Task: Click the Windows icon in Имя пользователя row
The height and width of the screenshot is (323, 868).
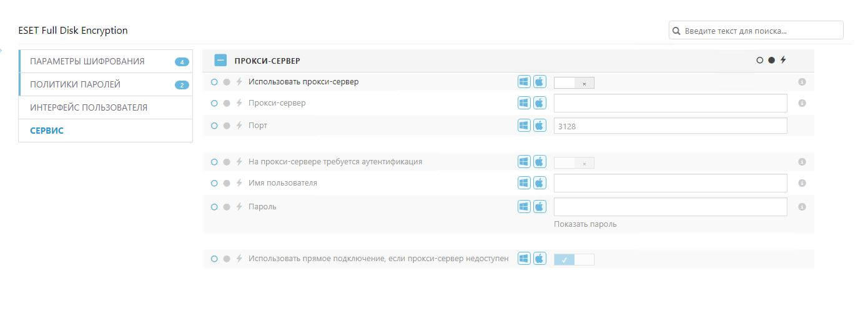Action: [x=524, y=183]
